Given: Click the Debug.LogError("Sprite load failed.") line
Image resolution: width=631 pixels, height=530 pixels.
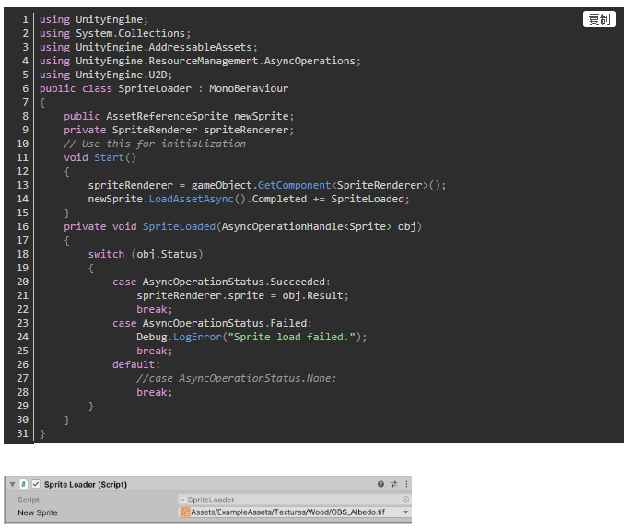Looking at the screenshot, I should coord(252,337).
